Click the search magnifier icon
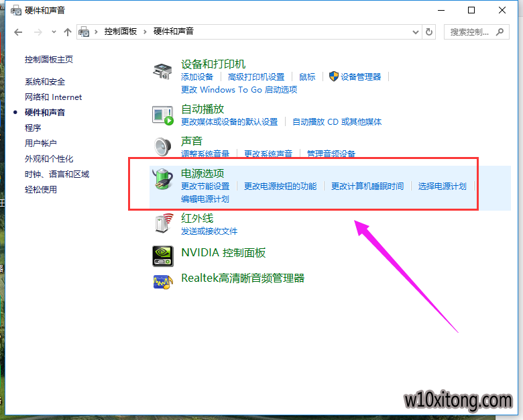This screenshot has height=420, width=523. tap(500, 32)
